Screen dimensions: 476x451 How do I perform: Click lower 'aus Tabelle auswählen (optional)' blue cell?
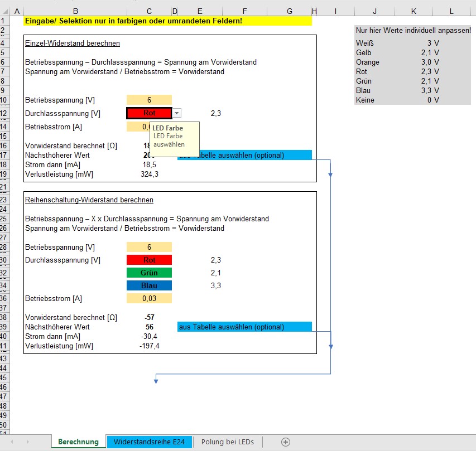coord(244,327)
